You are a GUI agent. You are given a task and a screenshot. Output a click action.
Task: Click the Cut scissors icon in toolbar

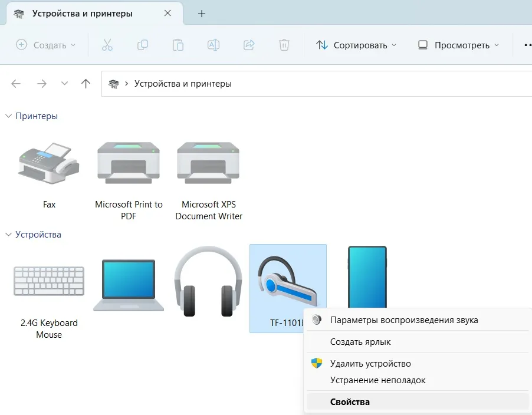click(107, 45)
